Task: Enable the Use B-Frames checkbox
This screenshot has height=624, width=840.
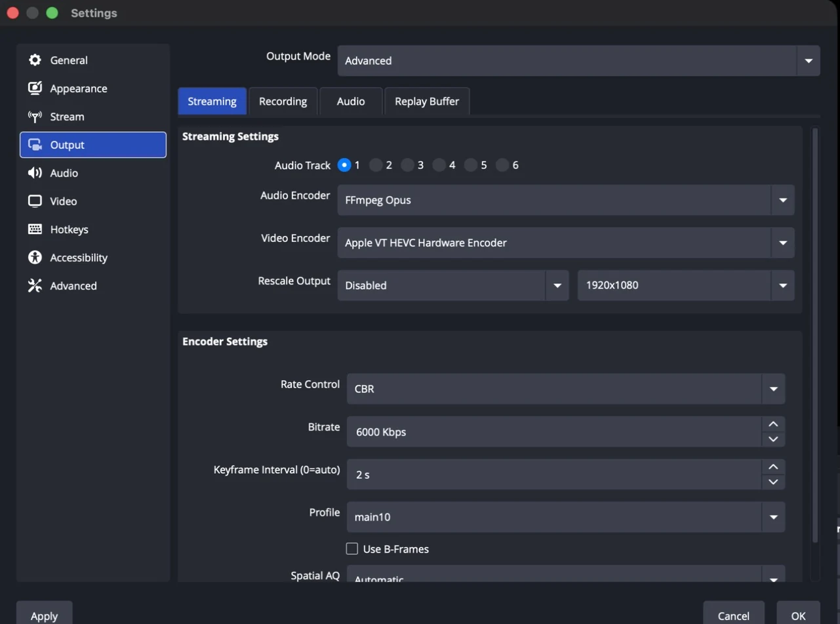Action: (352, 549)
